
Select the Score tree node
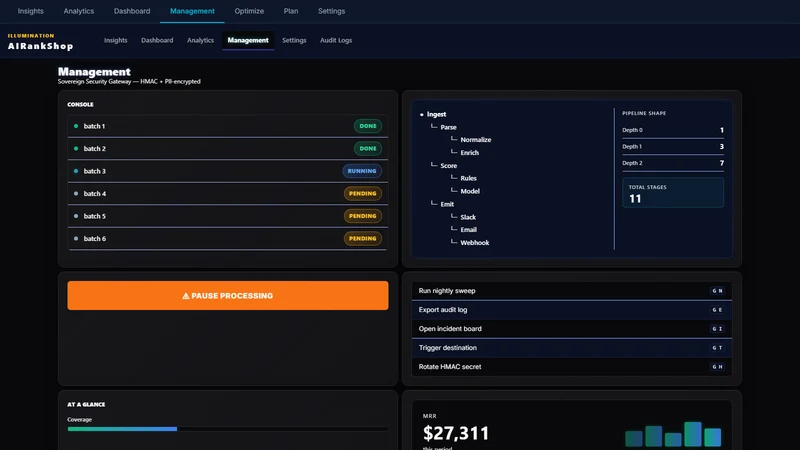point(448,166)
